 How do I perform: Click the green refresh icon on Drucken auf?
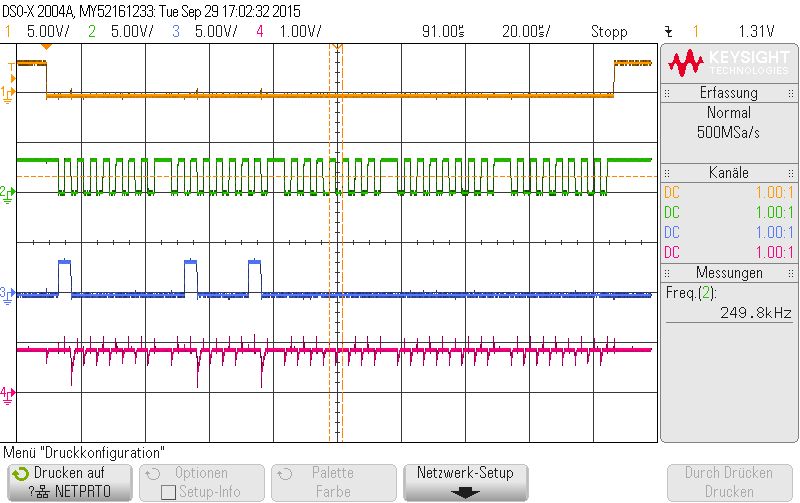[20, 474]
